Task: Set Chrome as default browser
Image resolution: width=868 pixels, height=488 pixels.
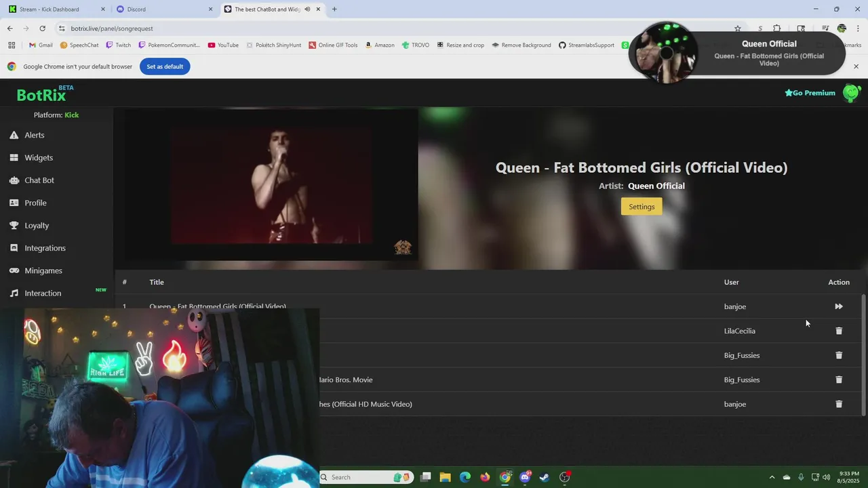Action: (165, 66)
